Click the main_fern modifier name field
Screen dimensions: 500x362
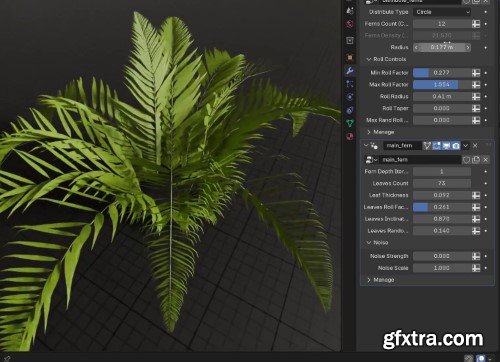pyautogui.click(x=402, y=146)
